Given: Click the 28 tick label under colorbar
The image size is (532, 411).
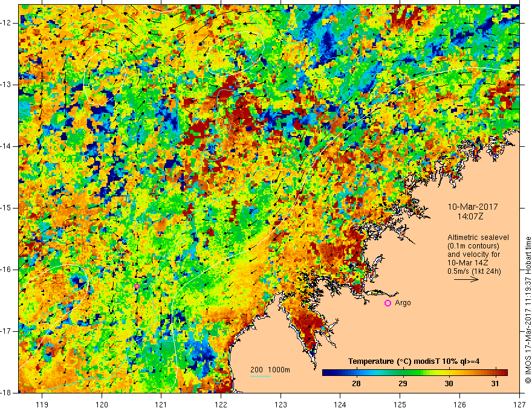Looking at the screenshot, I should [356, 384].
